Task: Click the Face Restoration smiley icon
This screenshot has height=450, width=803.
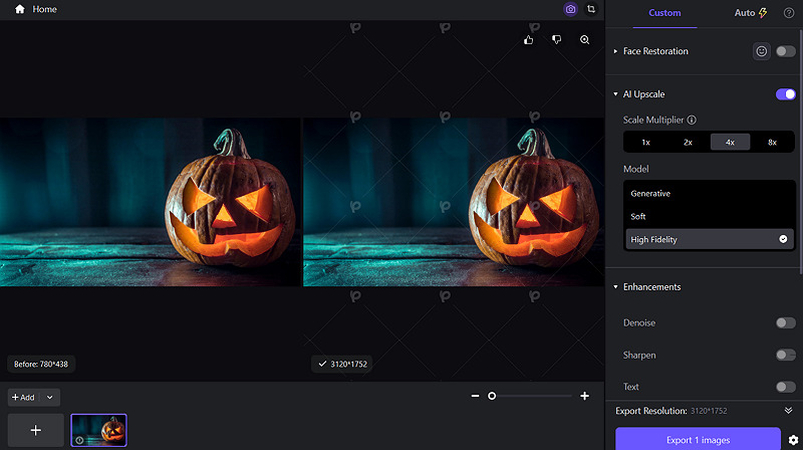Action: pos(762,51)
